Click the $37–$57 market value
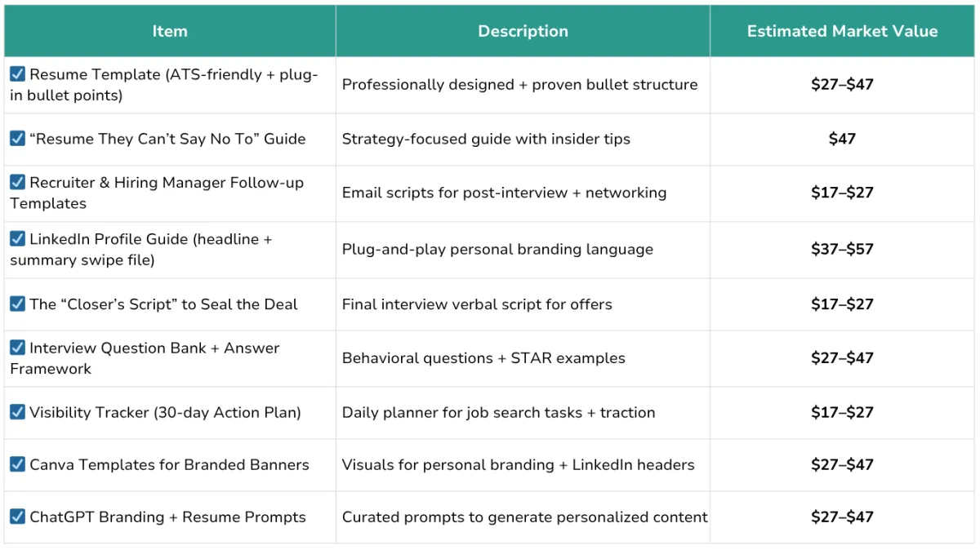 pos(842,249)
